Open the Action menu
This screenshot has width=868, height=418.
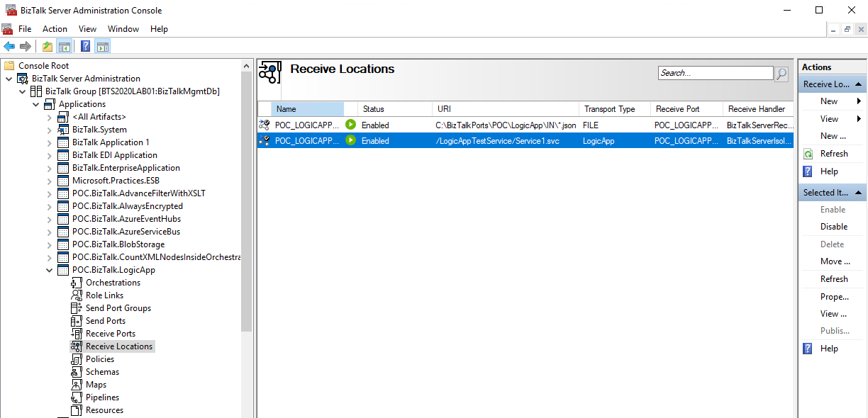pos(55,29)
